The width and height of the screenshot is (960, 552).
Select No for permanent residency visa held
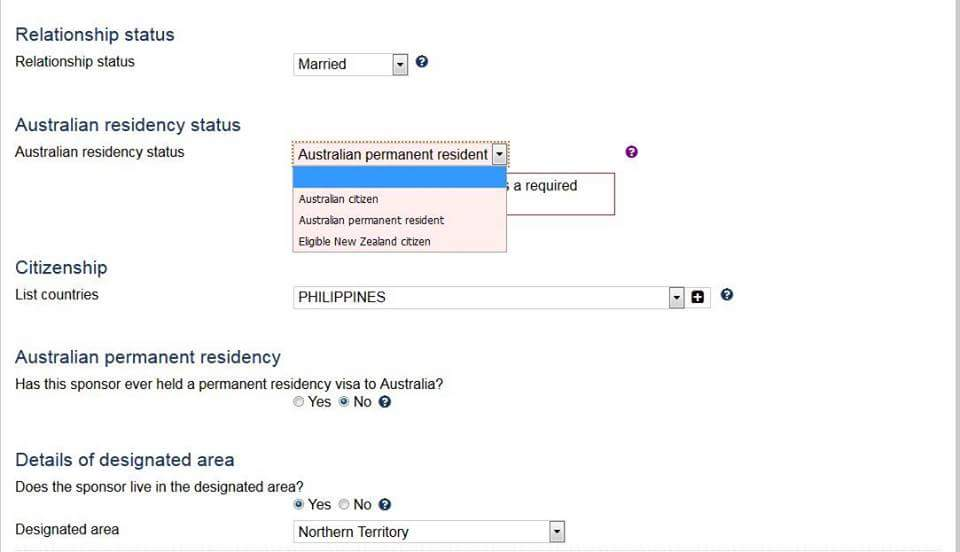pyautogui.click(x=345, y=402)
